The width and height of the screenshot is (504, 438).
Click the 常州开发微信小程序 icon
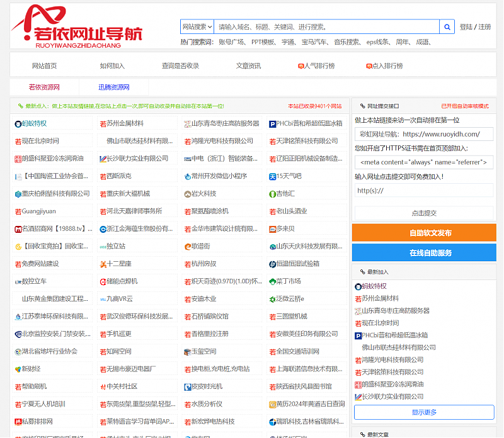187,177
